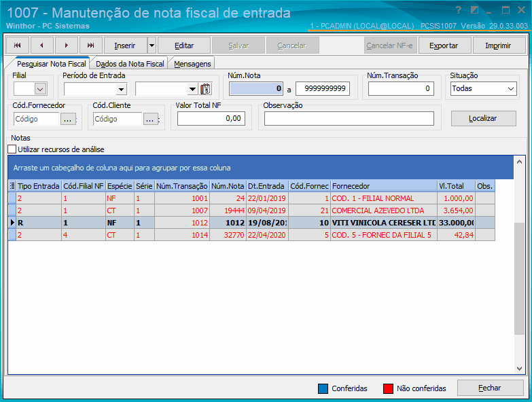Select row VITI VINICOLA CERESER
The height and width of the screenshot is (402, 532).
tap(251, 223)
